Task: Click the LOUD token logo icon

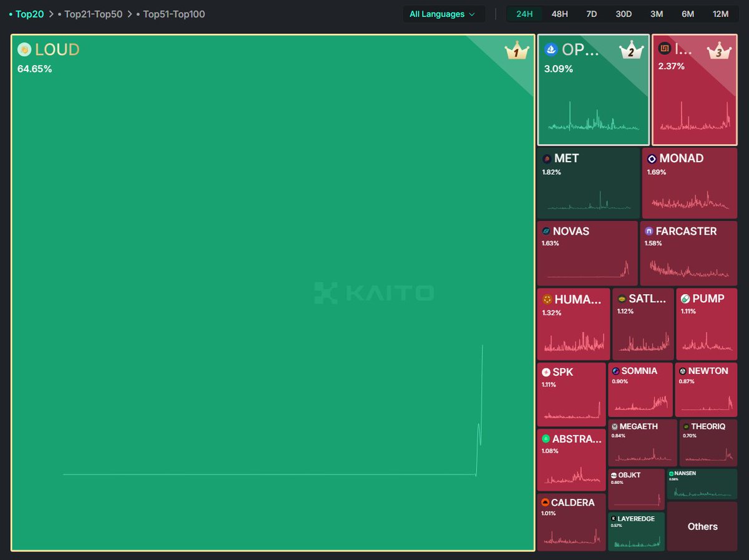Action: 24,49
